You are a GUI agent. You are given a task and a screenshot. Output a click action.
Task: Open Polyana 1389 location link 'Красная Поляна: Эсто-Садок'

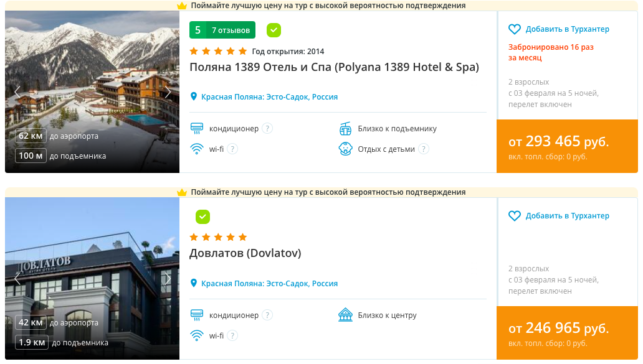(269, 96)
